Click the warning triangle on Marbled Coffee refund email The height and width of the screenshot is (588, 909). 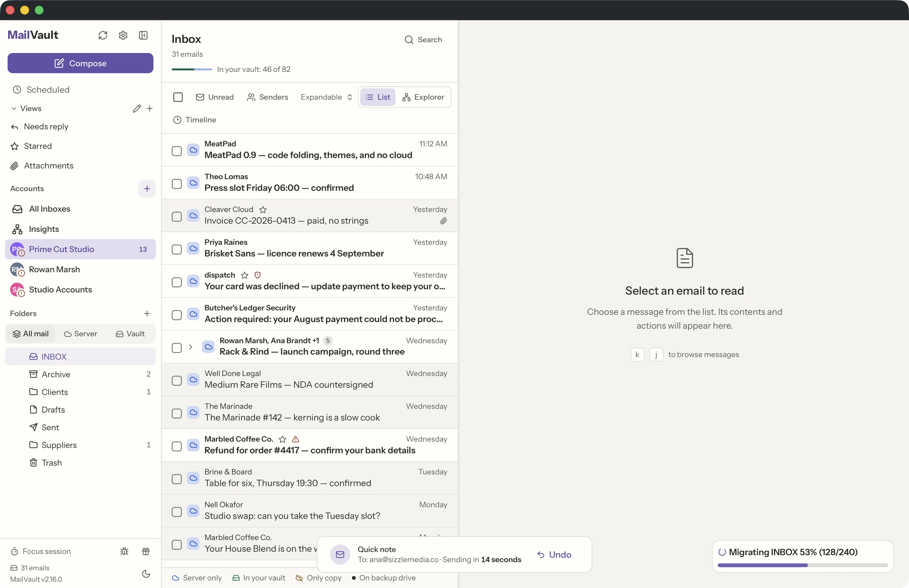(x=295, y=439)
